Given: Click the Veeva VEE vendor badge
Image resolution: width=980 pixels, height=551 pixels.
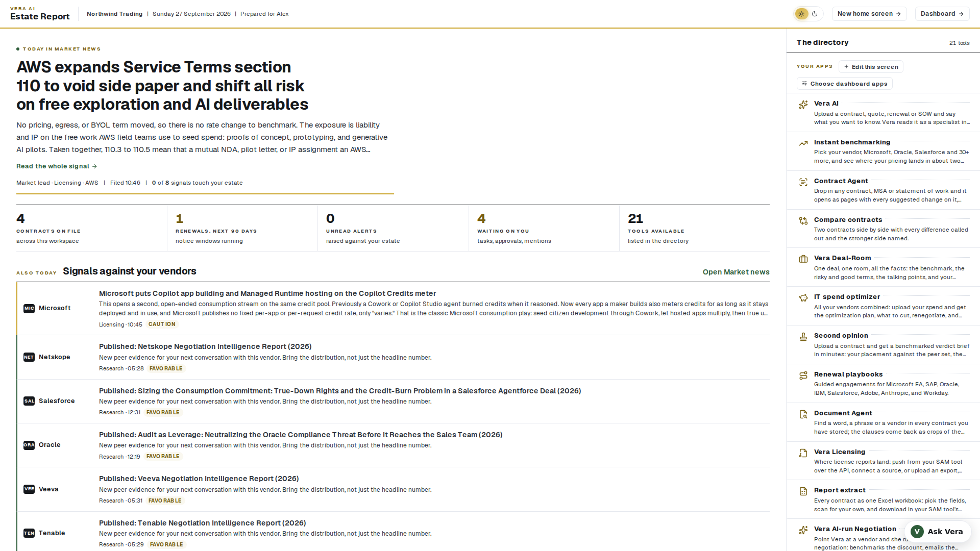Looking at the screenshot, I should point(29,489).
